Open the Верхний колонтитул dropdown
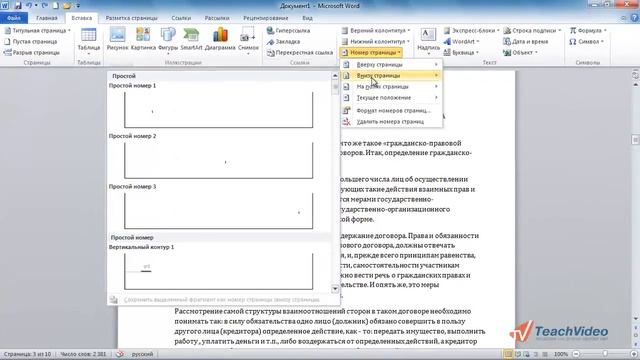This screenshot has height=360, width=640. pyautogui.click(x=376, y=31)
